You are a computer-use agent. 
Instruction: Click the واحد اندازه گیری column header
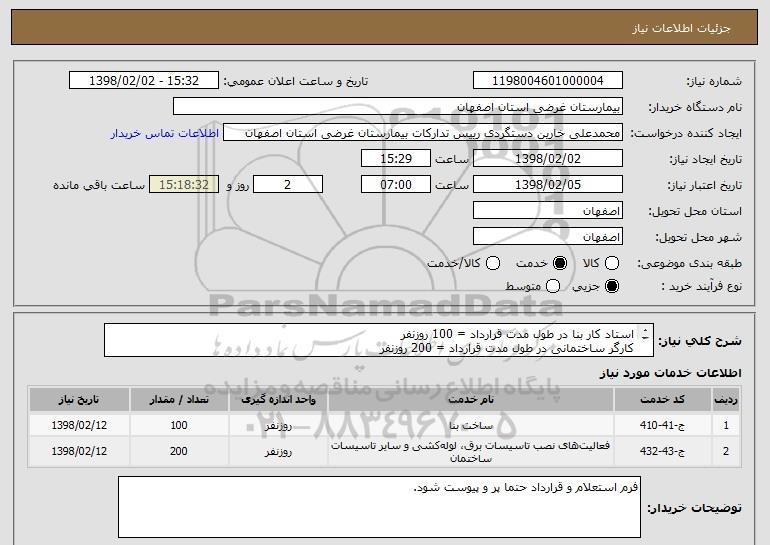[278, 400]
